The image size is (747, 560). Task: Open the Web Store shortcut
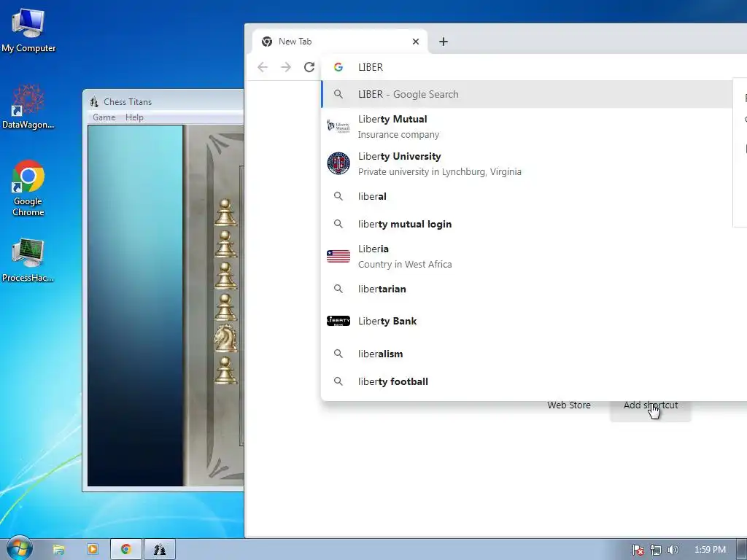pos(569,405)
